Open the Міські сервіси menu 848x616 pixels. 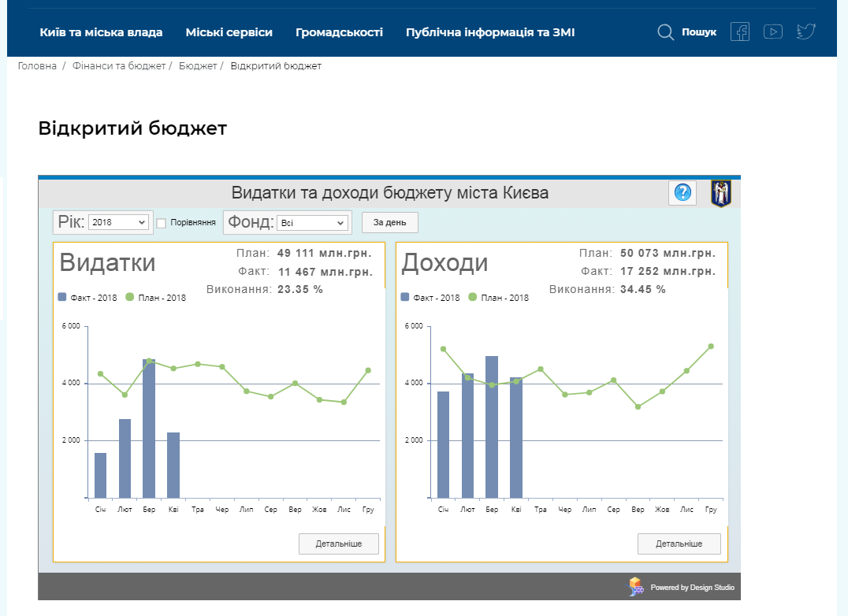coord(229,32)
